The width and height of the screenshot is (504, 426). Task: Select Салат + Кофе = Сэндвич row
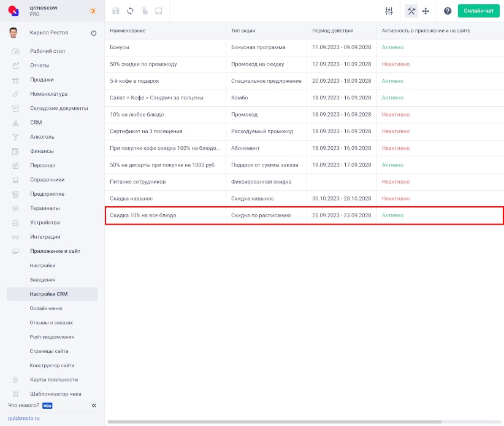(x=304, y=98)
